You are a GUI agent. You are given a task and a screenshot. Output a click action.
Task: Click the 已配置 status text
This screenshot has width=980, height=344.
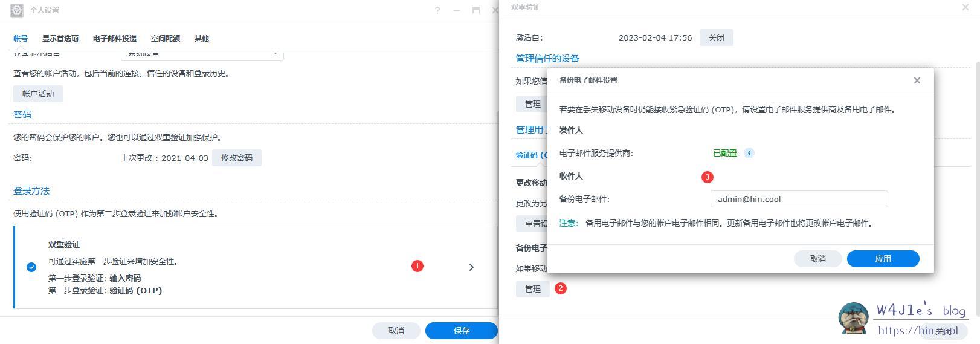click(x=725, y=153)
